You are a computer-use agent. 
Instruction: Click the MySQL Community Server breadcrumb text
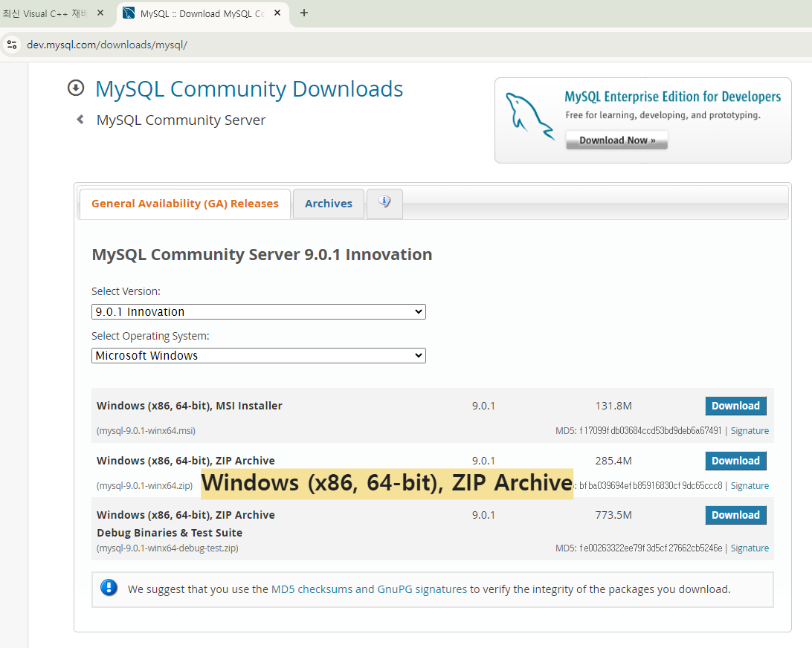[x=181, y=120]
